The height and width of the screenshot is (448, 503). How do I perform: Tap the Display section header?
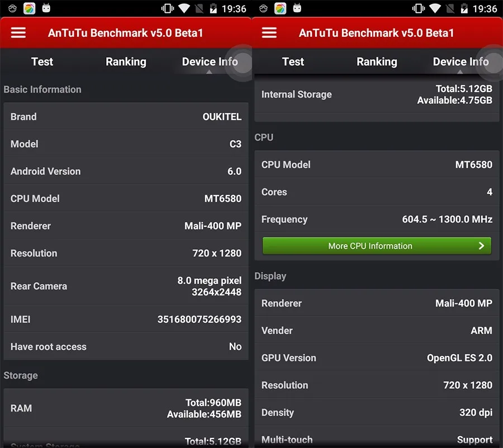270,276
